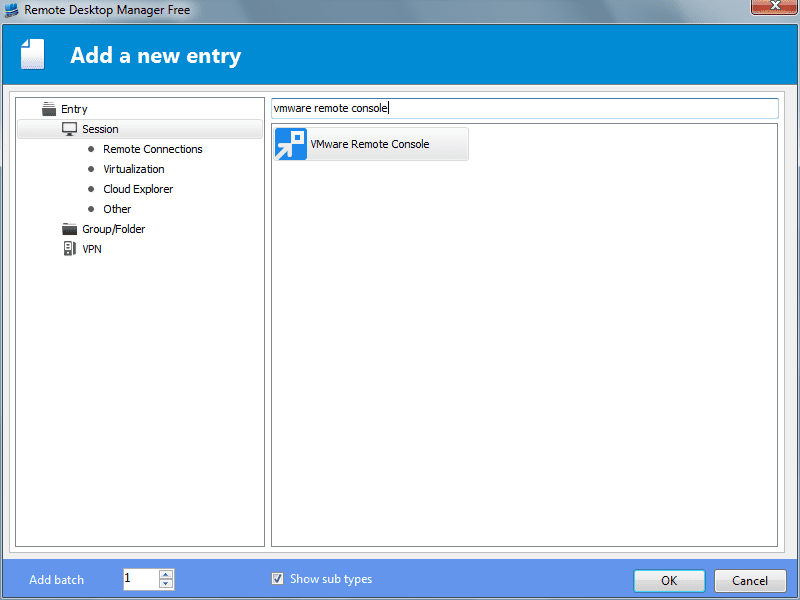Select the Other session category
Screen dimensions: 800x600
click(x=117, y=208)
